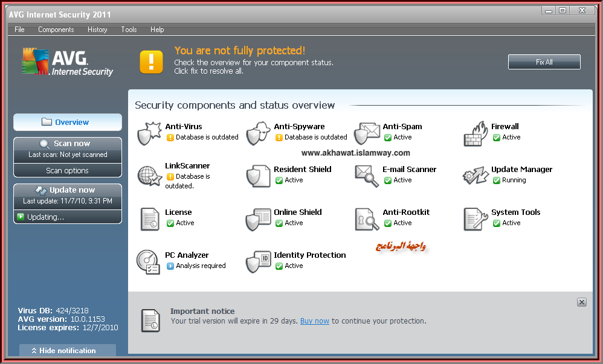Open the File menu
This screenshot has width=603, height=364.
point(19,30)
